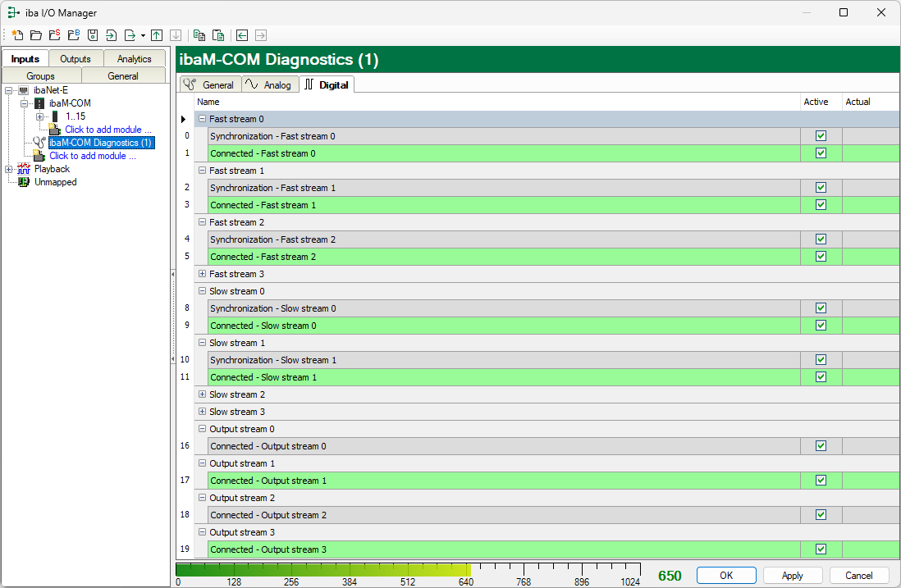The height and width of the screenshot is (588, 901).
Task: Click the copy toolbar icon
Action: [x=199, y=35]
